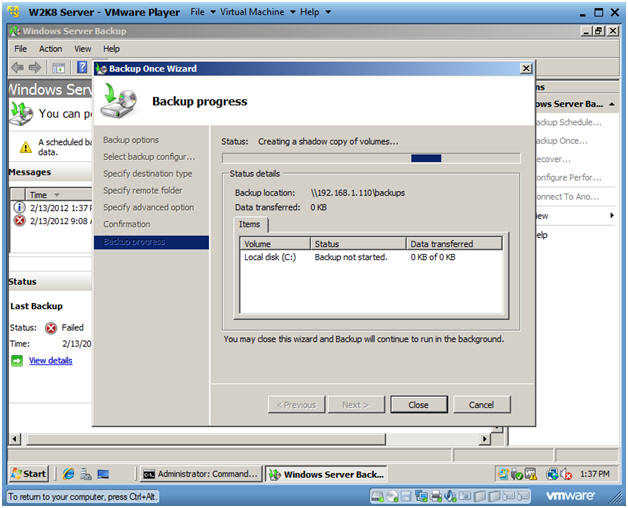Click the Cancel button in wizard
Image resolution: width=628 pixels, height=508 pixels.
tap(481, 405)
